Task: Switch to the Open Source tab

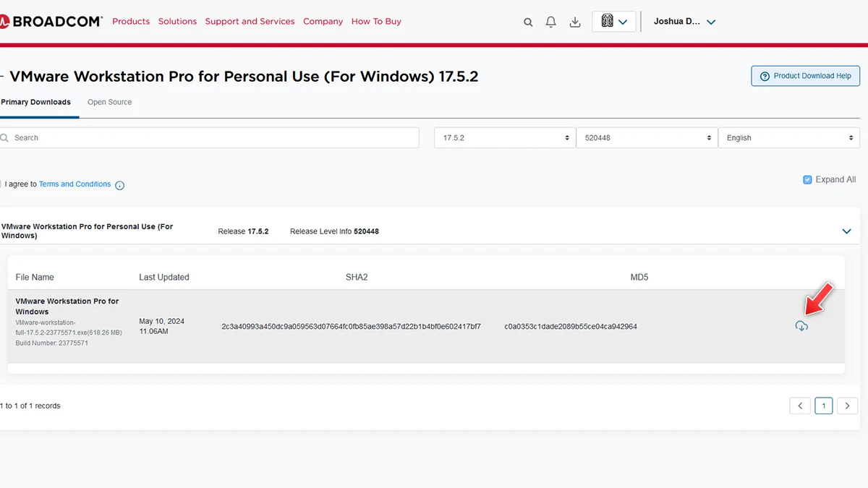Action: click(110, 103)
